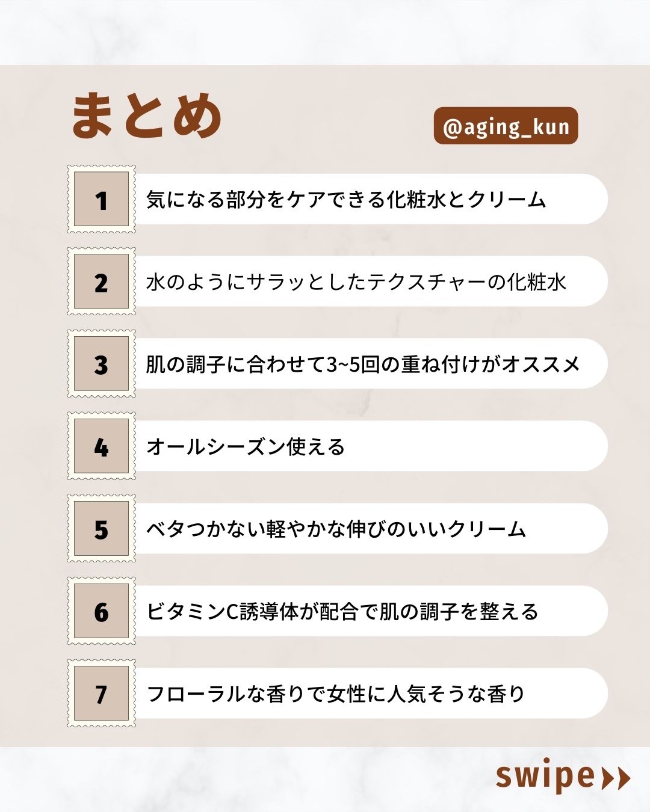Click the number 4 stamp badge
The image size is (650, 812).
[101, 447]
